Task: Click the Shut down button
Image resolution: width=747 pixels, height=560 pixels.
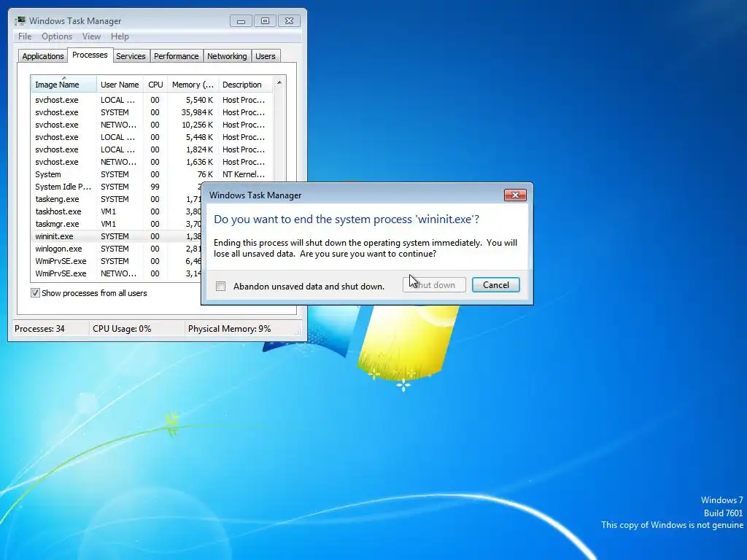Action: pyautogui.click(x=435, y=285)
